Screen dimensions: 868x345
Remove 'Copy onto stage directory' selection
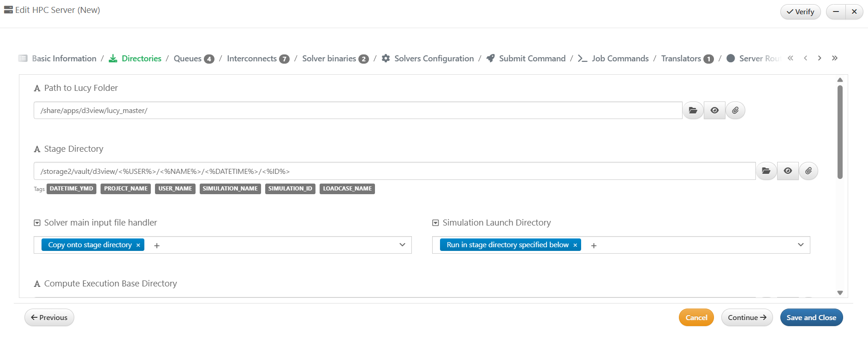pos(138,245)
